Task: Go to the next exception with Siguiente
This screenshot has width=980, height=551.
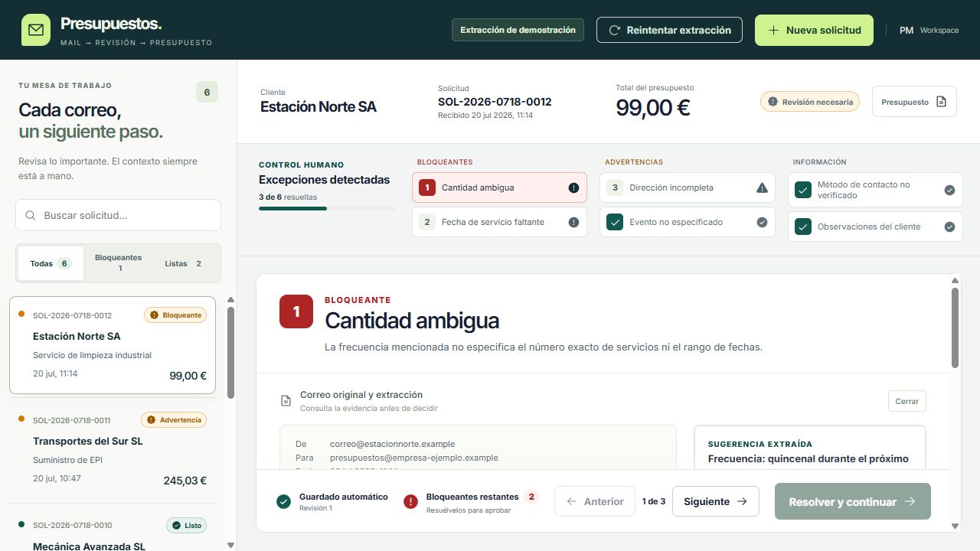Action: [x=716, y=502]
